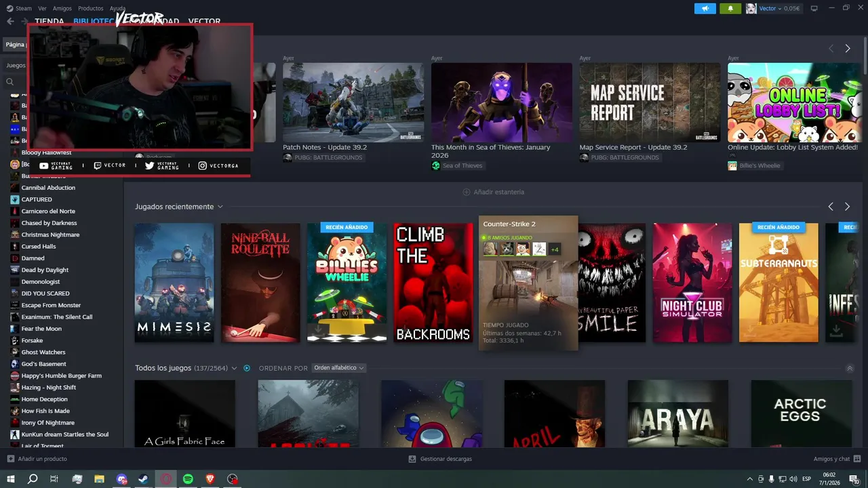Viewport: 868px width, 488px height.
Task: Go to previous news with left arrow
Action: 831,49
